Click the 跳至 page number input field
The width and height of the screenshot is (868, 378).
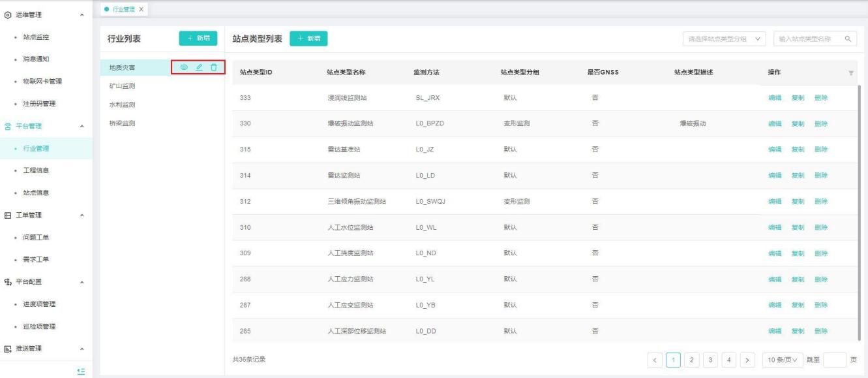point(835,358)
